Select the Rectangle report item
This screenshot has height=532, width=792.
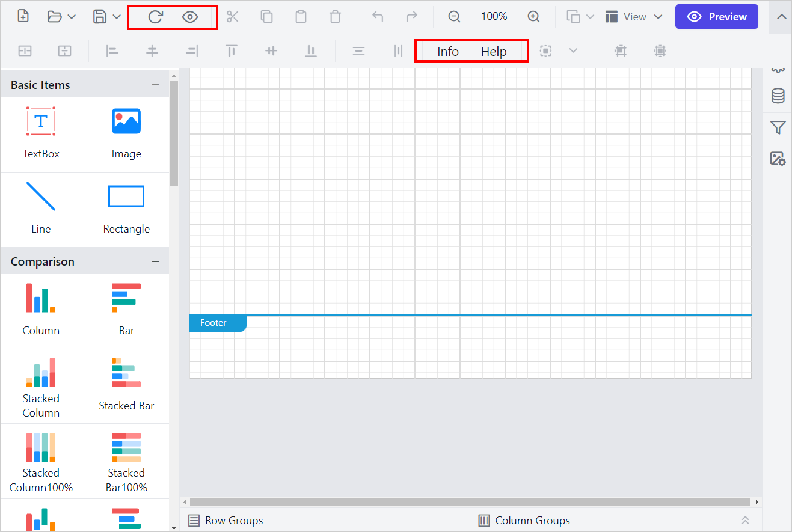coord(126,209)
